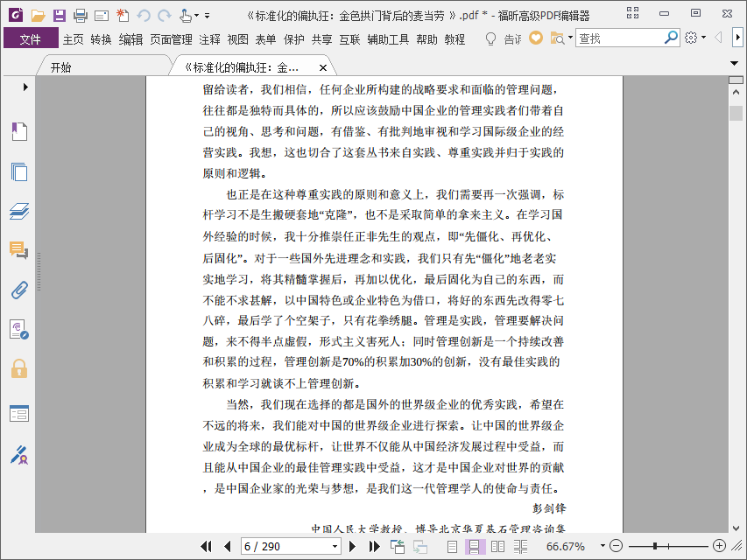Click the Print icon in the quick toolbar
The image size is (747, 560).
click(x=80, y=16)
